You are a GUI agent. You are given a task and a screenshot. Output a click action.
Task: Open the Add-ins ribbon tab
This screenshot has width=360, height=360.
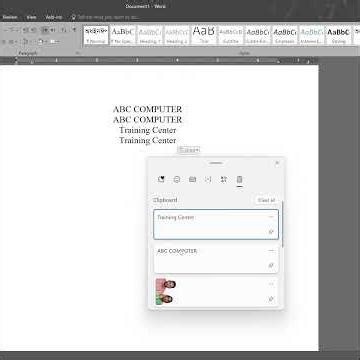point(54,17)
